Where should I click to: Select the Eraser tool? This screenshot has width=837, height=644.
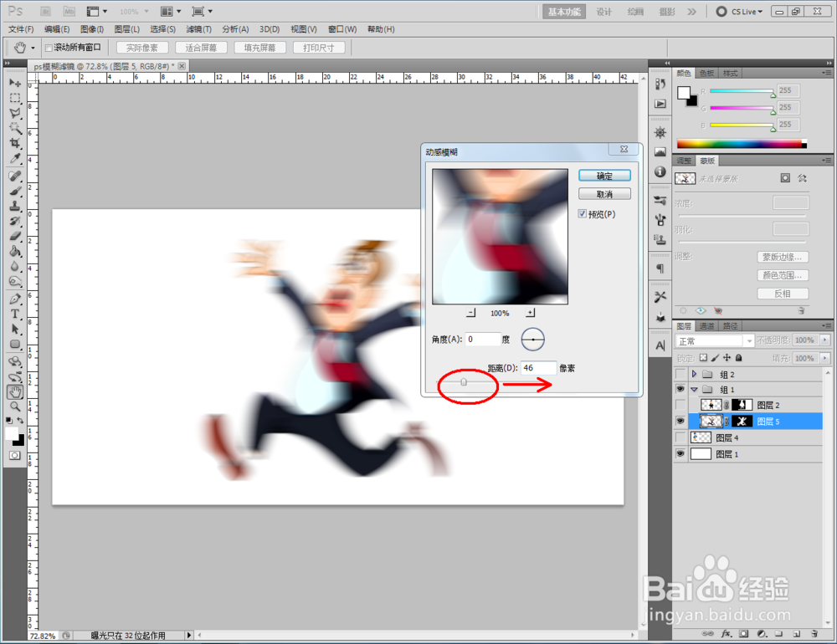pyautogui.click(x=15, y=237)
